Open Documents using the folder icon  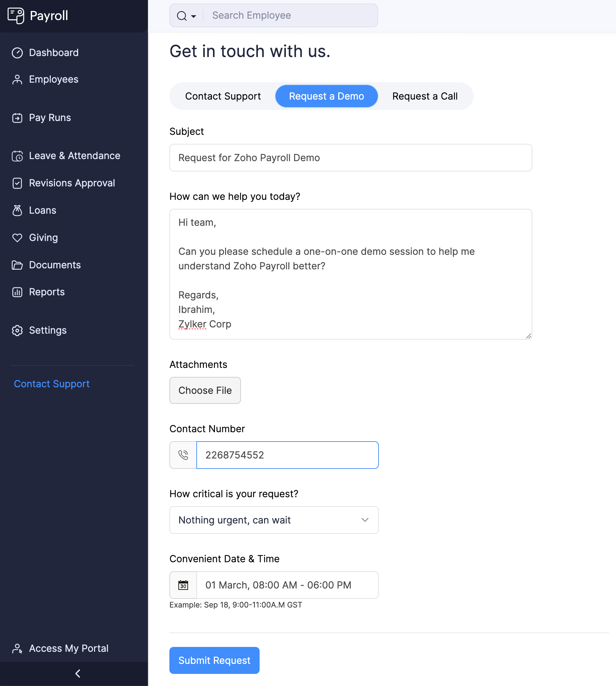pyautogui.click(x=18, y=265)
